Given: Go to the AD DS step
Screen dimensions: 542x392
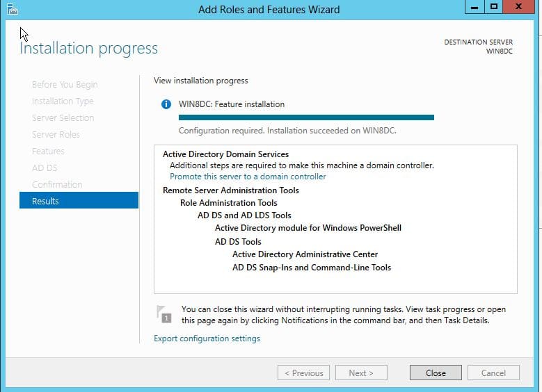Looking at the screenshot, I should coord(45,168).
